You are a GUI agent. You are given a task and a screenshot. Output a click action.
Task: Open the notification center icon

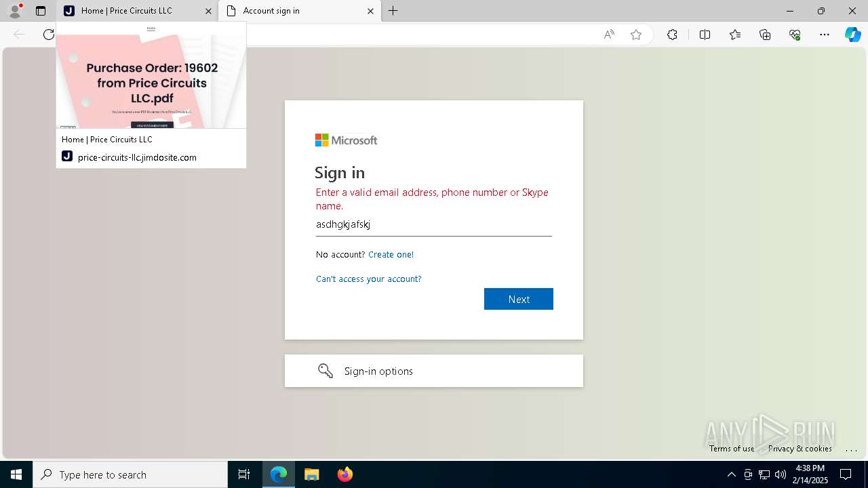(x=846, y=474)
